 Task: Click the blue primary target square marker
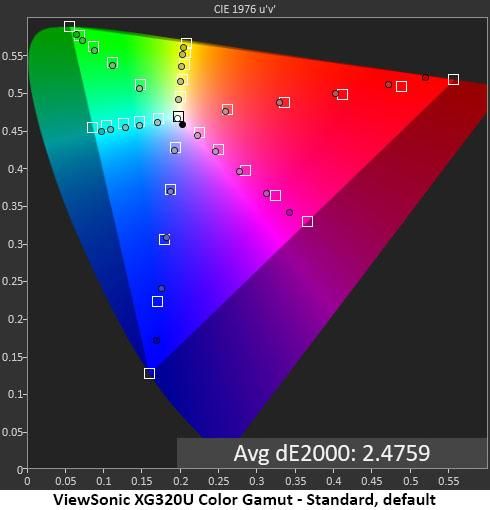click(x=149, y=373)
